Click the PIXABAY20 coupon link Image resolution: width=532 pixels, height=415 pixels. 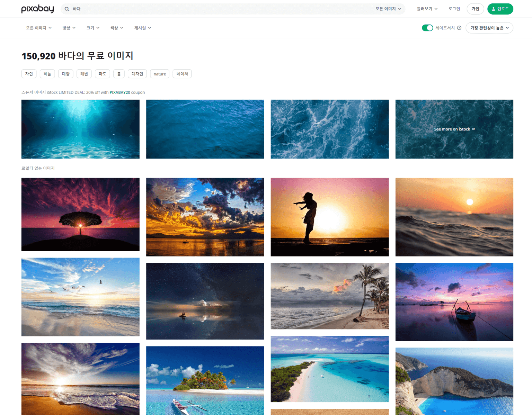[x=120, y=92]
